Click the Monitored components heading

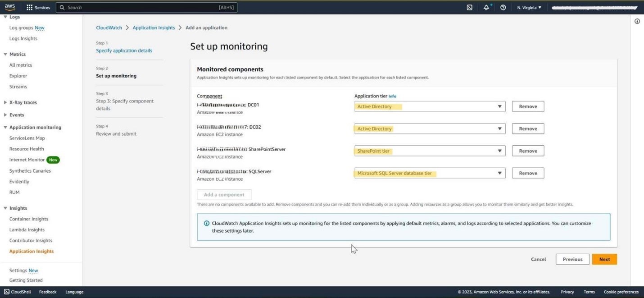tap(230, 69)
